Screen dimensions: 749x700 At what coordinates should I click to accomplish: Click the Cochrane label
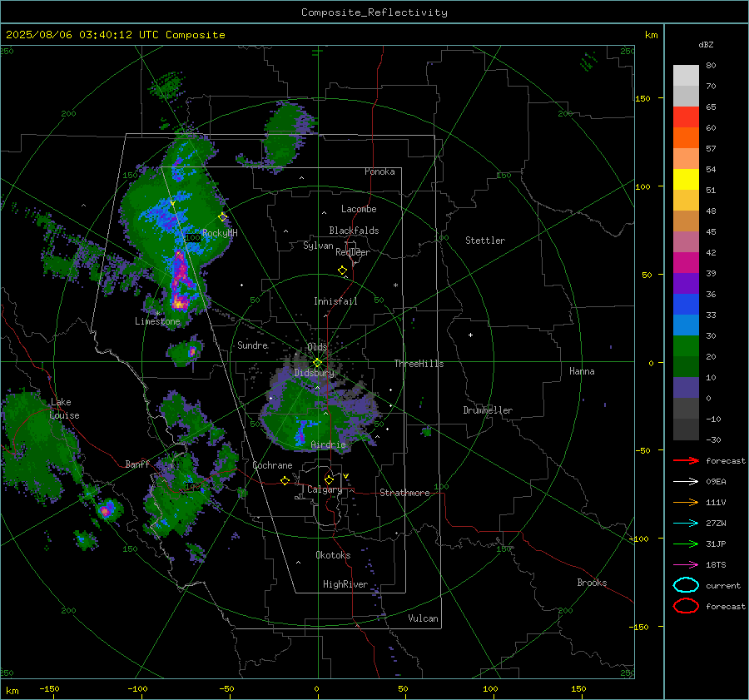click(272, 465)
